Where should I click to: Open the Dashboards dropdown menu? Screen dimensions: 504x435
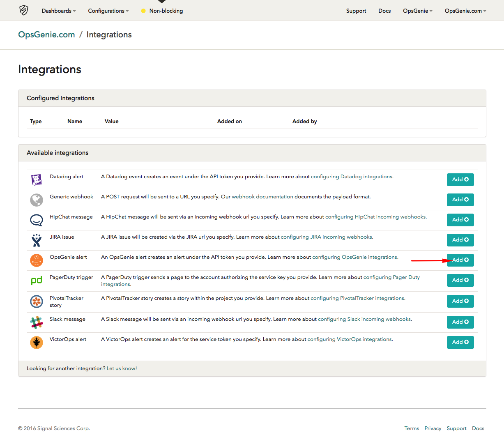[59, 11]
